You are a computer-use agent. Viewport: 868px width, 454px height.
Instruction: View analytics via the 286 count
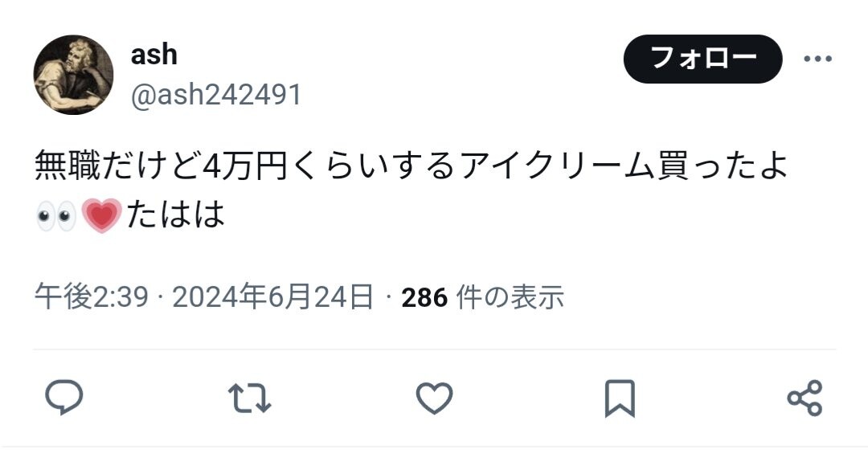tap(424, 298)
